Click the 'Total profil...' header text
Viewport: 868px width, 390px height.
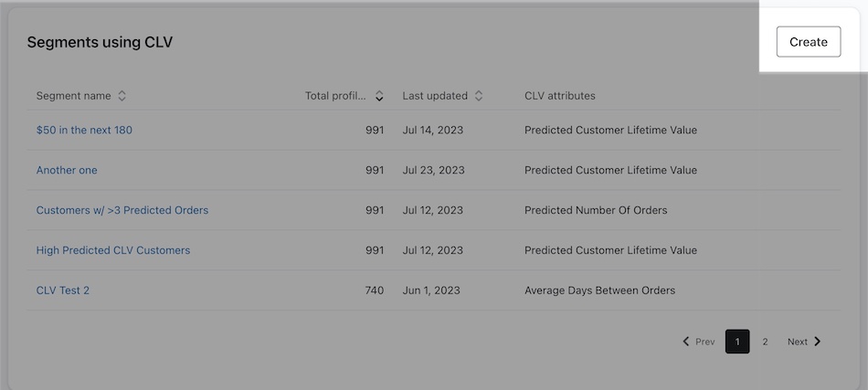point(335,96)
